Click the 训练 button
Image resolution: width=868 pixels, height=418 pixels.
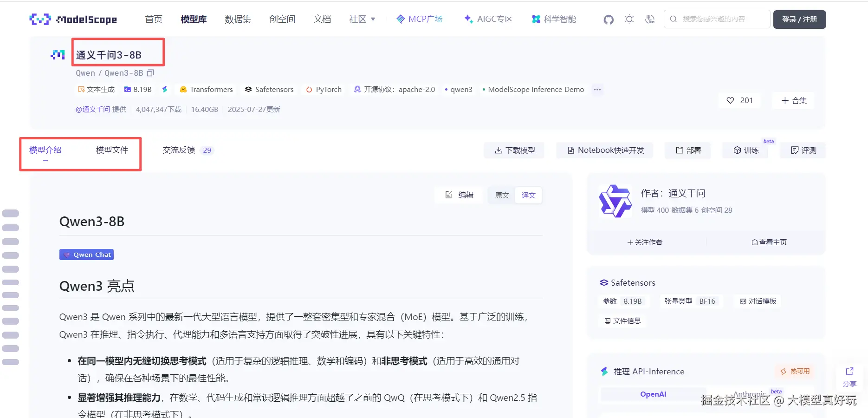click(745, 150)
